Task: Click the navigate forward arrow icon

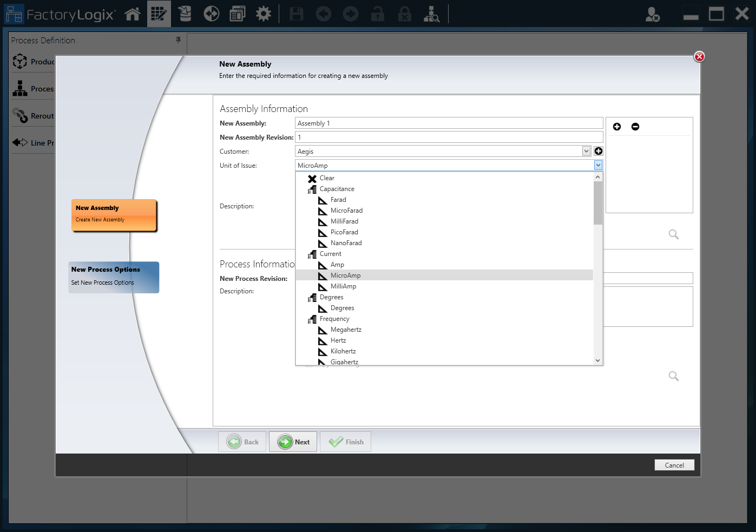Action: pyautogui.click(x=350, y=14)
